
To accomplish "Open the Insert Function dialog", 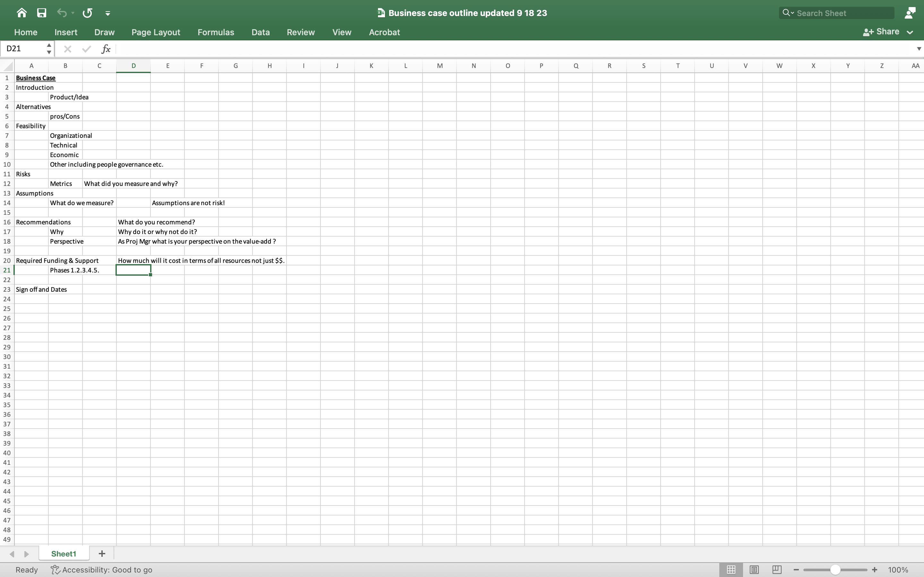I will 106,49.
